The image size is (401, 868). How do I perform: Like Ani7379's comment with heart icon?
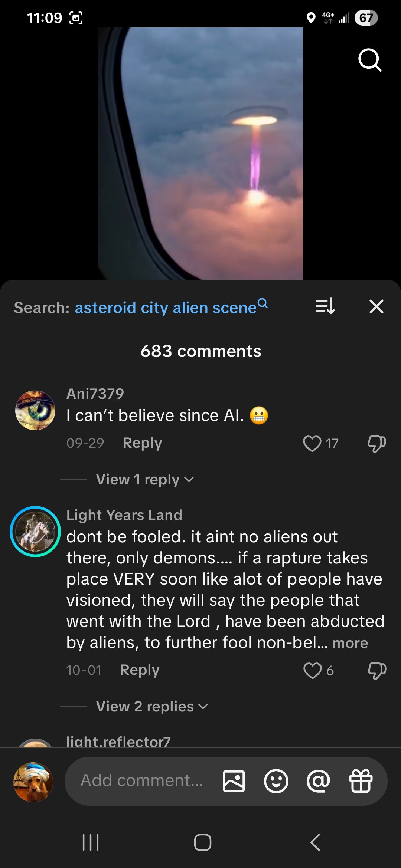pyautogui.click(x=312, y=443)
